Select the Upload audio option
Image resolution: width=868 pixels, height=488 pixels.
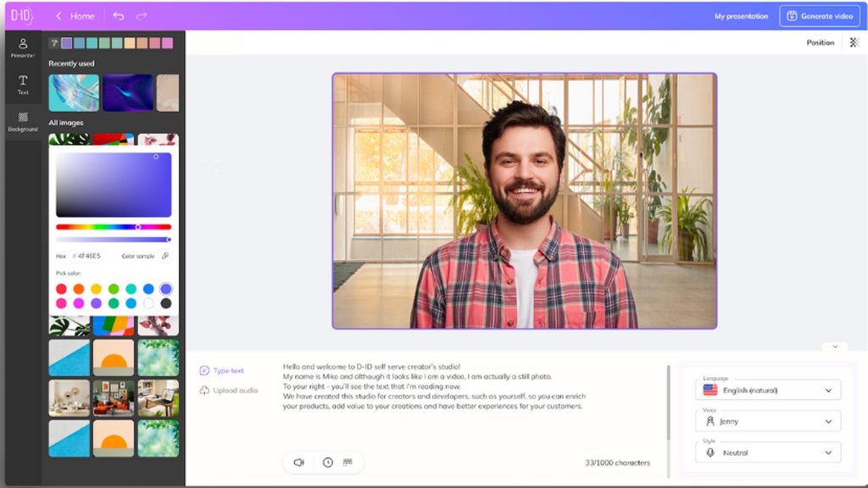(229, 391)
